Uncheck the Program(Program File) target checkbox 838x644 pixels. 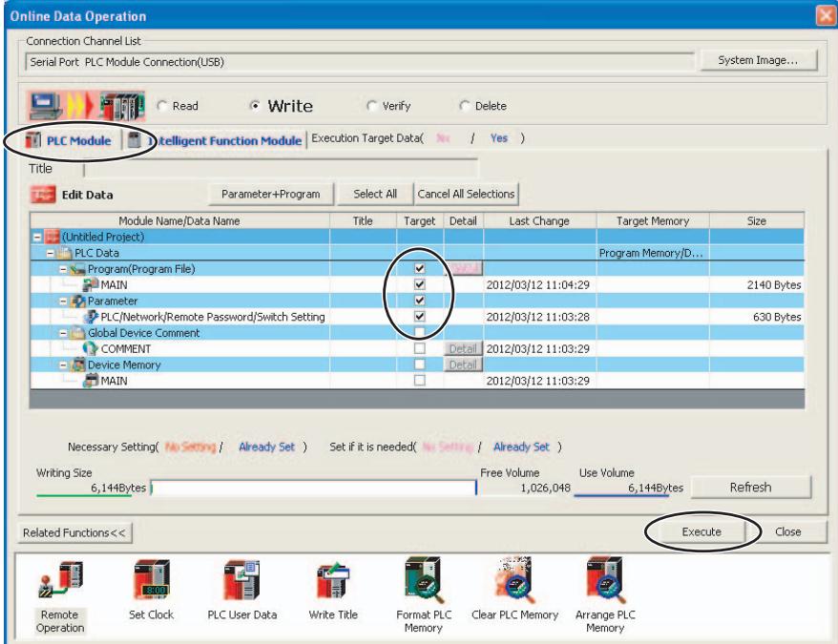coord(420,268)
